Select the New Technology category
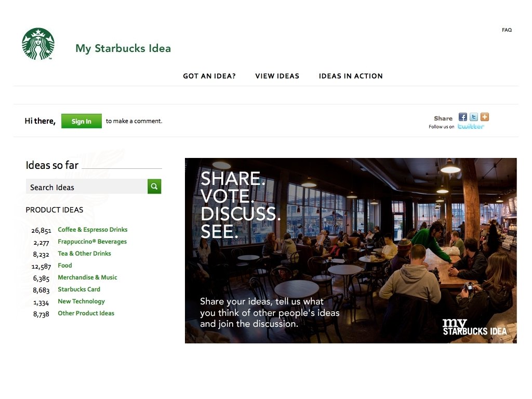This screenshot has height=399, width=532. click(82, 301)
